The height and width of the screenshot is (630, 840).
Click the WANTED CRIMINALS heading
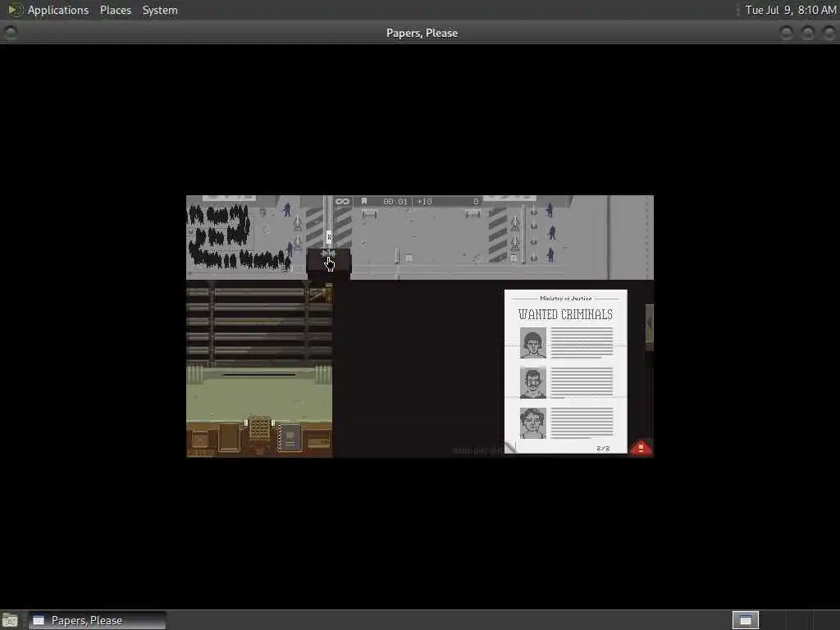pos(565,314)
